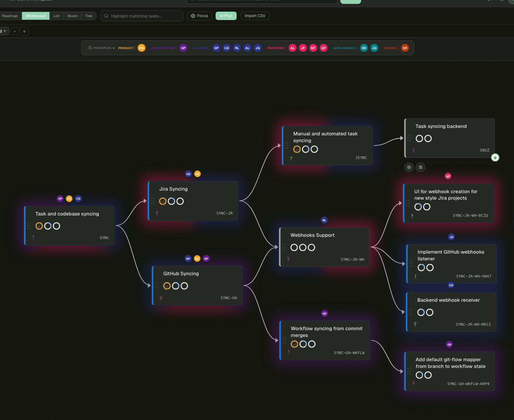
Task: Select MT avatar in resources bar
Action: pyautogui.click(x=313, y=48)
